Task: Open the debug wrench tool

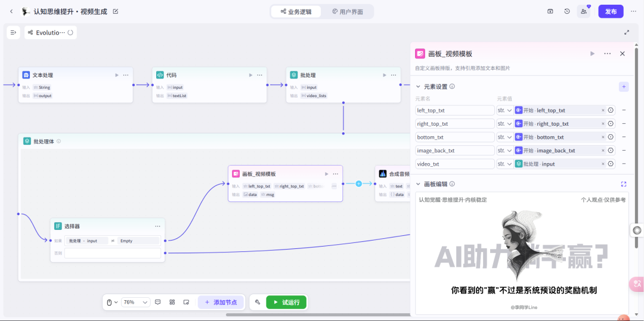Action: point(258,302)
